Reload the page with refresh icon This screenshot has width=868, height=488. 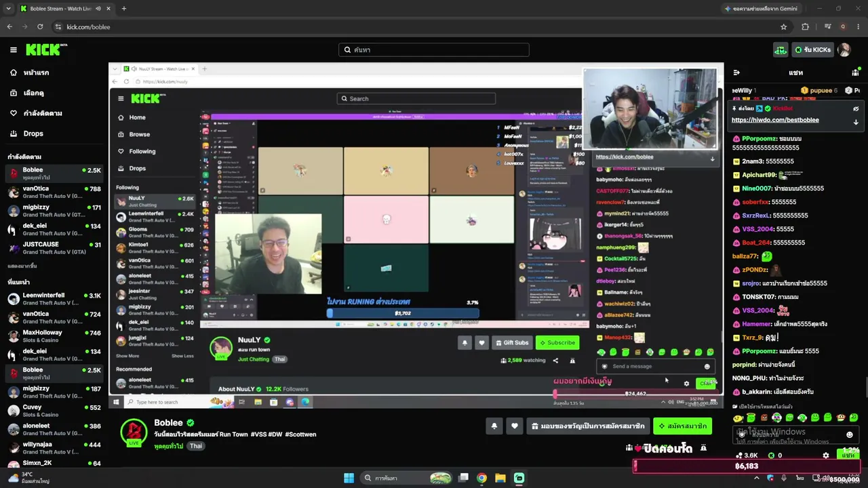pyautogui.click(x=40, y=26)
